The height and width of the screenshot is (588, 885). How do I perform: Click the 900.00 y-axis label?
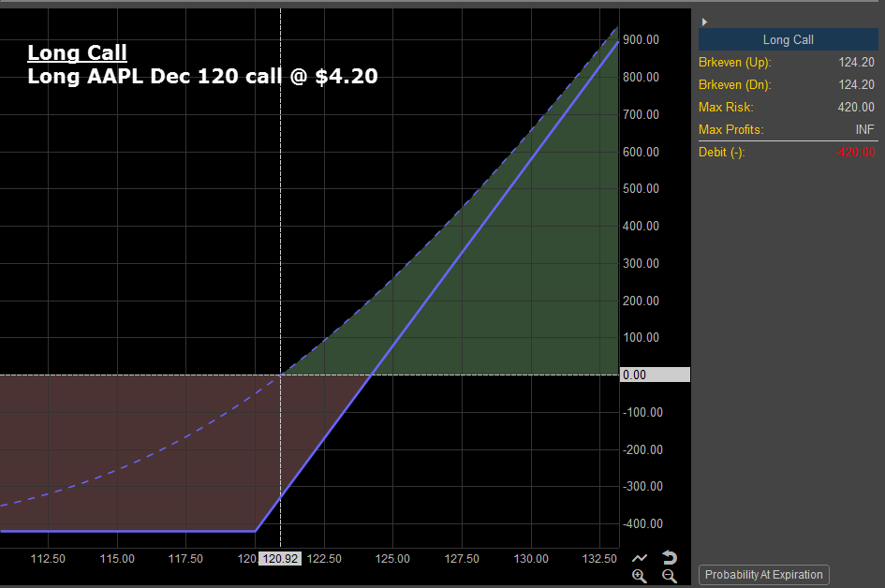pyautogui.click(x=641, y=39)
